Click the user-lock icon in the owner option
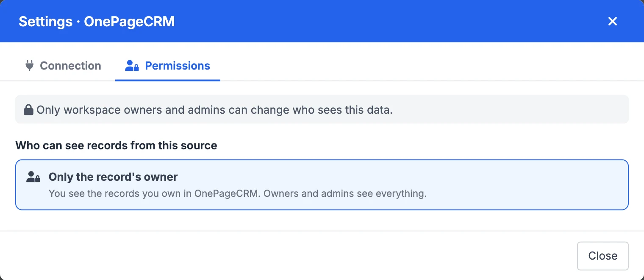Screen dimensions: 644x280 (33, 177)
